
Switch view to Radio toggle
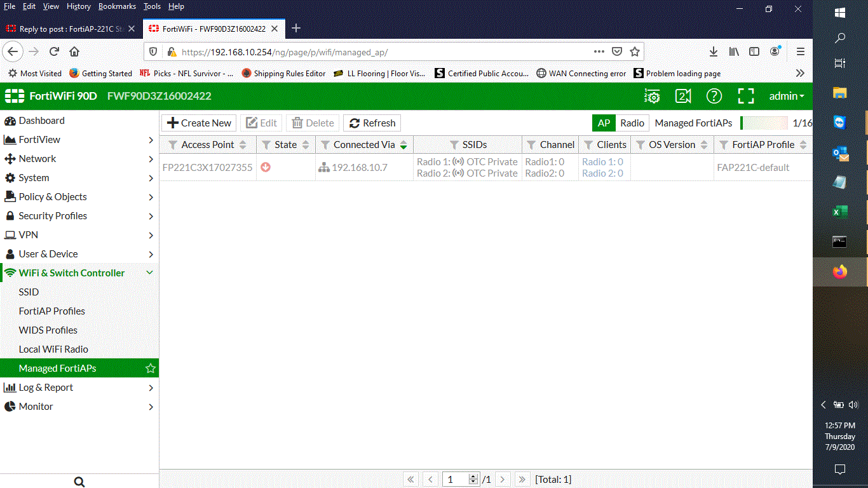632,123
